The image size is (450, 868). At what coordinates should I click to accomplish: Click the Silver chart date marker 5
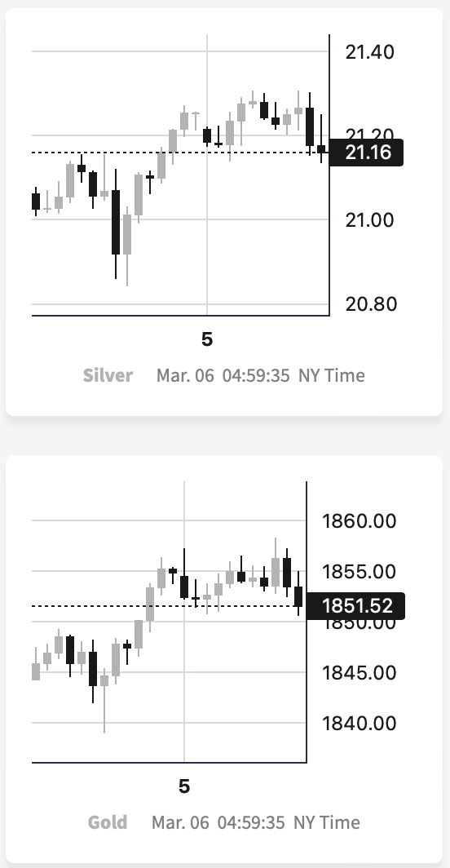click(207, 339)
